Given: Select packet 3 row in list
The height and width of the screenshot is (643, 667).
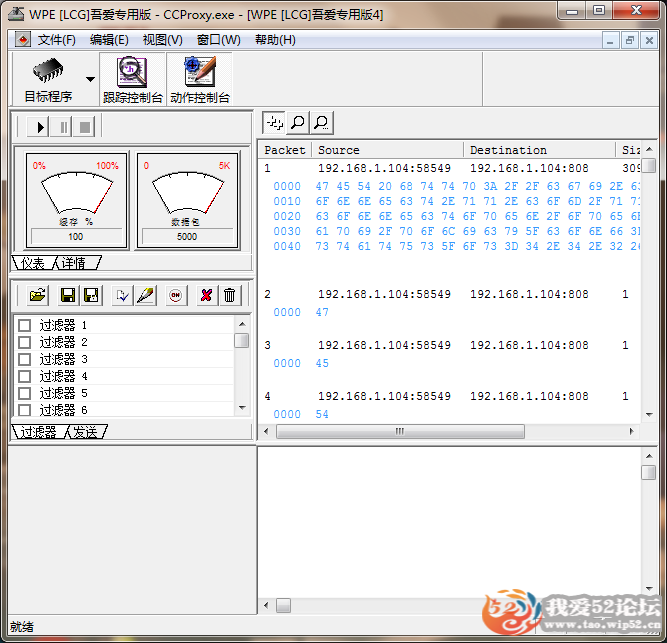Looking at the screenshot, I should [449, 345].
